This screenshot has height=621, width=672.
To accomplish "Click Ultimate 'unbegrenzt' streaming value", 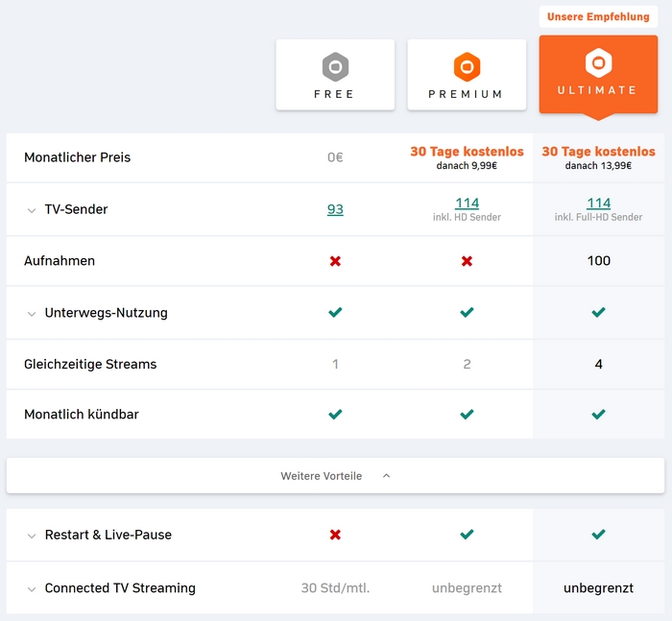I will tap(598, 588).
